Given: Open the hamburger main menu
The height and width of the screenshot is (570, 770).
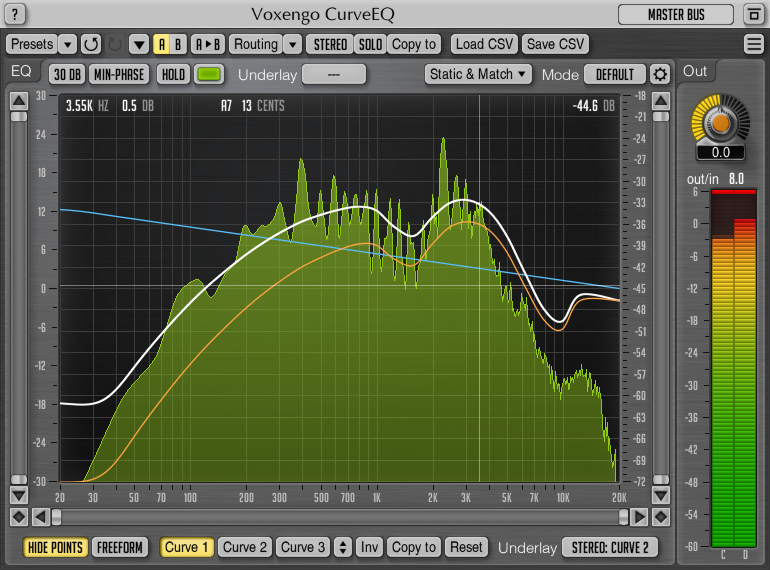Looking at the screenshot, I should [754, 44].
